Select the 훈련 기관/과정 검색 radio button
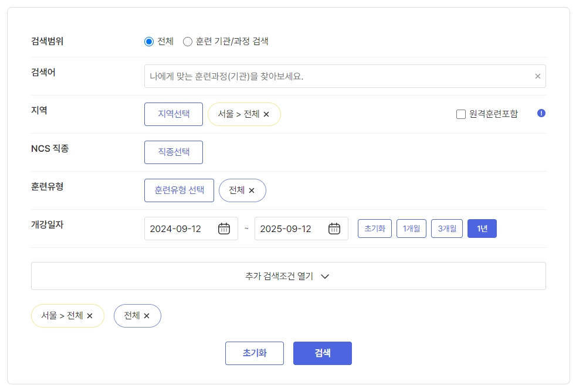The height and width of the screenshot is (392, 576). (188, 41)
